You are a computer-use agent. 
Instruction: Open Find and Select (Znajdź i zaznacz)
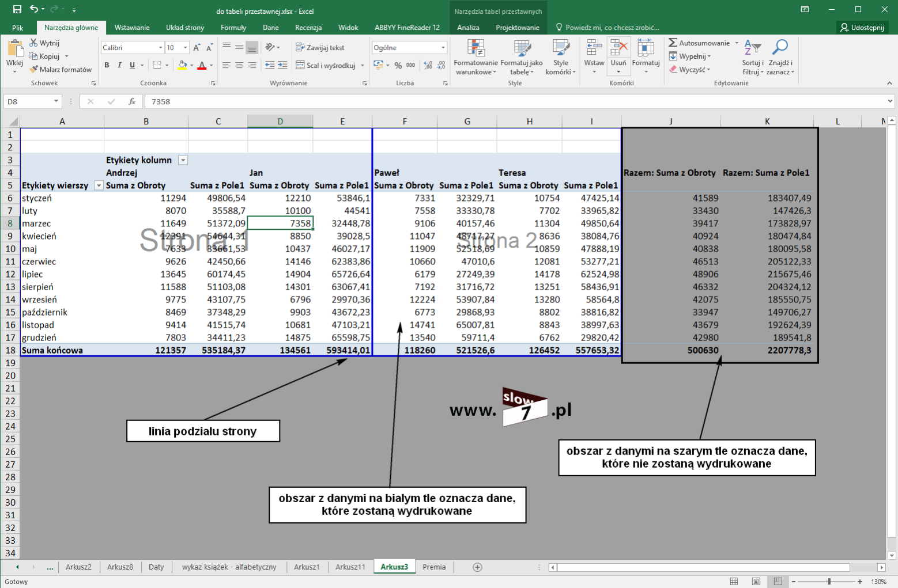point(780,57)
